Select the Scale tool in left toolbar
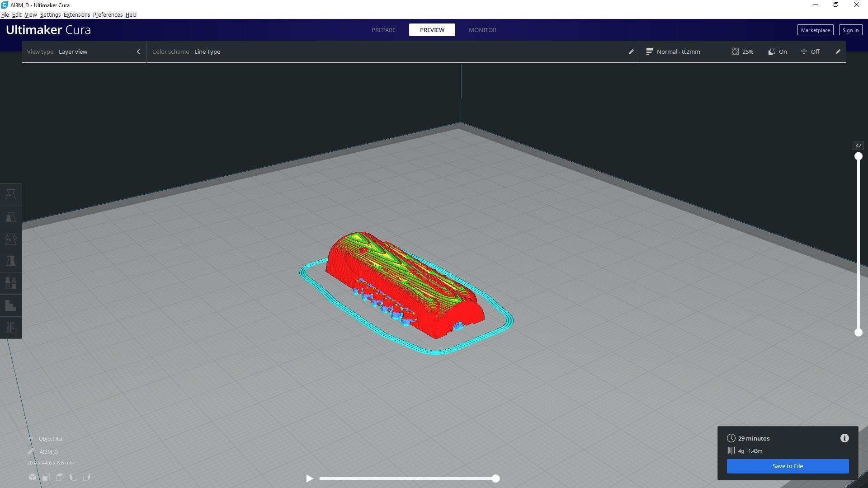This screenshot has width=868, height=488. click(11, 217)
